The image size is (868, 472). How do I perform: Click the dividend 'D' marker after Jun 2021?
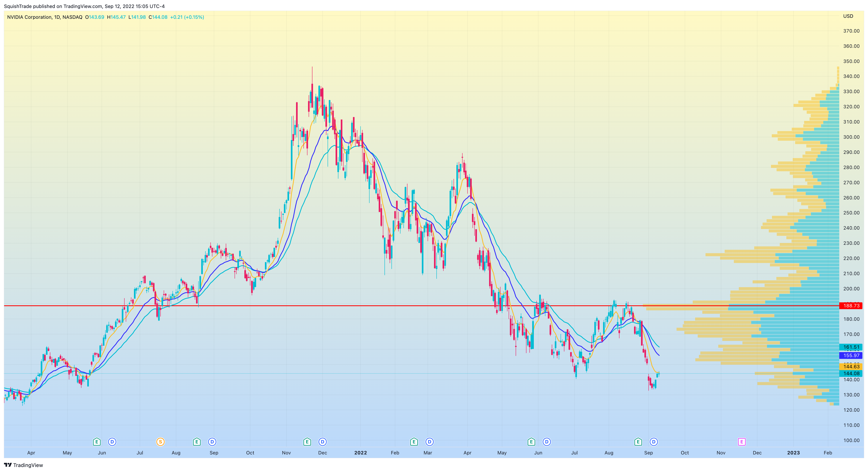coord(112,442)
